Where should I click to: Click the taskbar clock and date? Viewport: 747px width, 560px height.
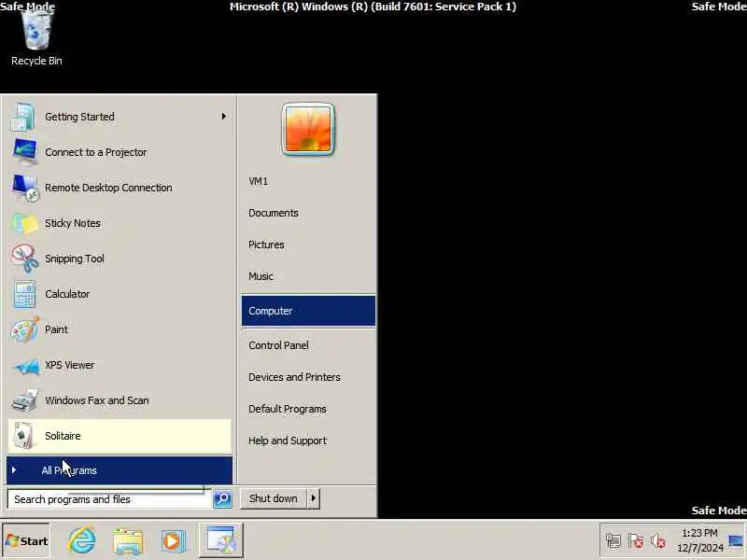coord(699,540)
